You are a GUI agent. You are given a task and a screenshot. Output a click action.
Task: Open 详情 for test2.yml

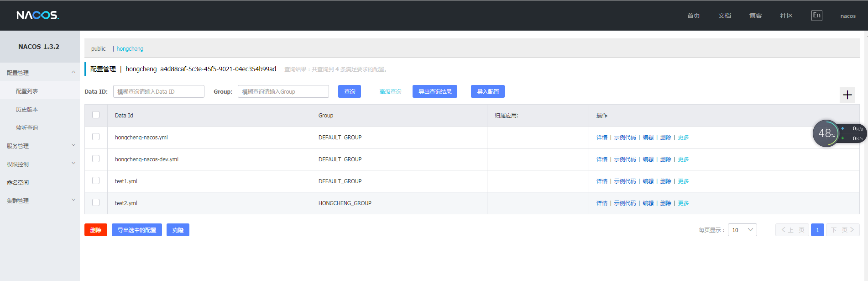point(602,203)
